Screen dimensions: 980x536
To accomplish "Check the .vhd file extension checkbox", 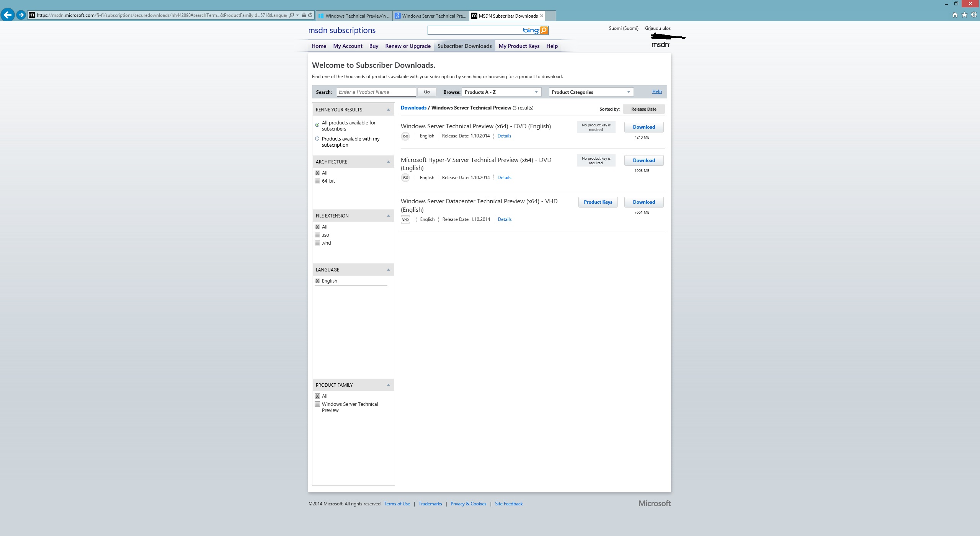I will (x=317, y=243).
